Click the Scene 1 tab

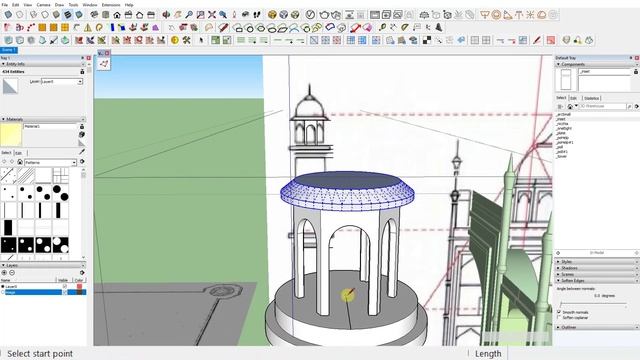[x=9, y=50]
